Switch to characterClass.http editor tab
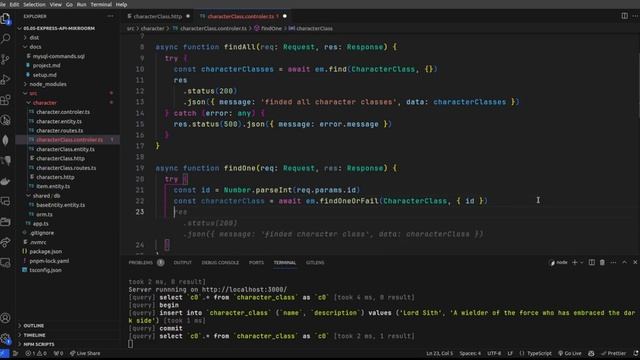Image resolution: width=640 pixels, height=360 pixels. pyautogui.click(x=158, y=16)
